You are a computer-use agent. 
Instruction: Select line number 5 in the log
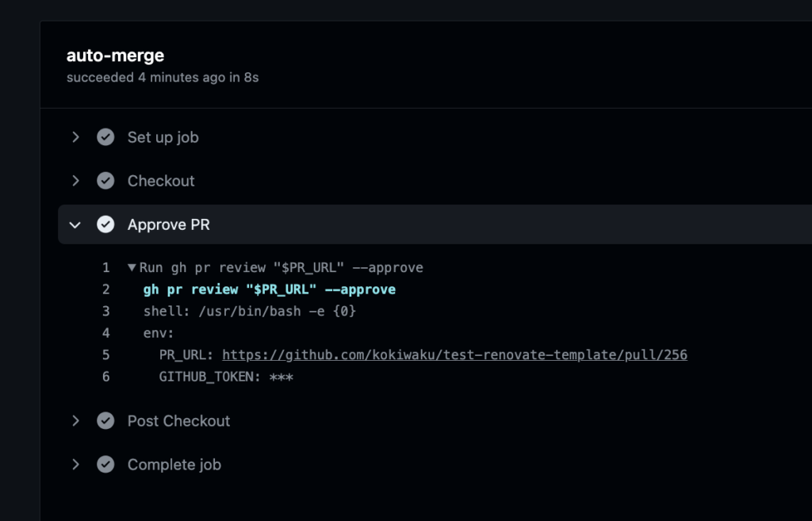point(106,354)
